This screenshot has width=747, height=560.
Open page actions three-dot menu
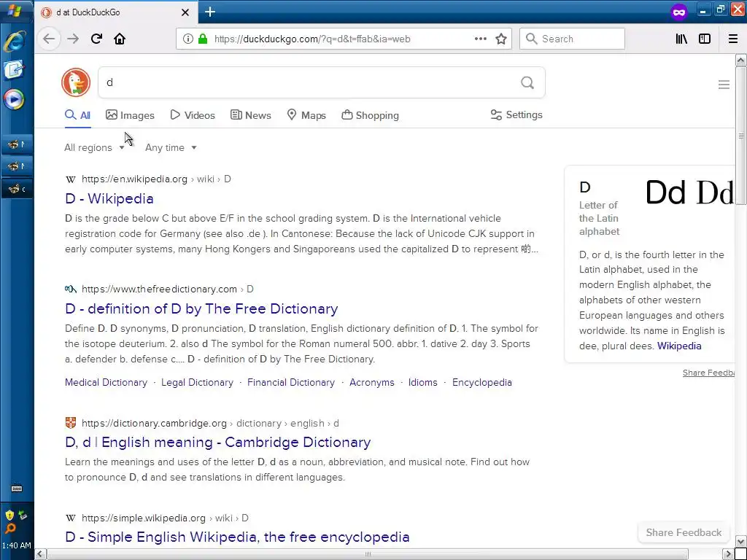(481, 39)
